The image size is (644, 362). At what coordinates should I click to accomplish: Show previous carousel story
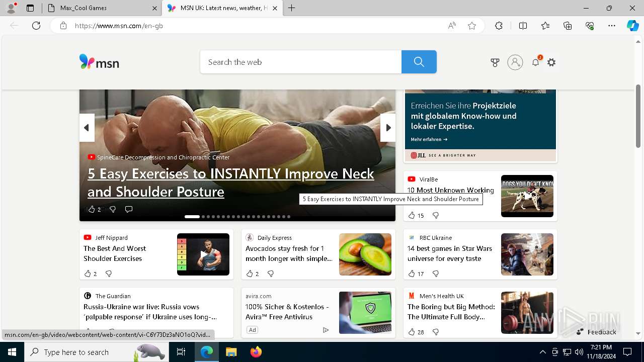point(87,128)
